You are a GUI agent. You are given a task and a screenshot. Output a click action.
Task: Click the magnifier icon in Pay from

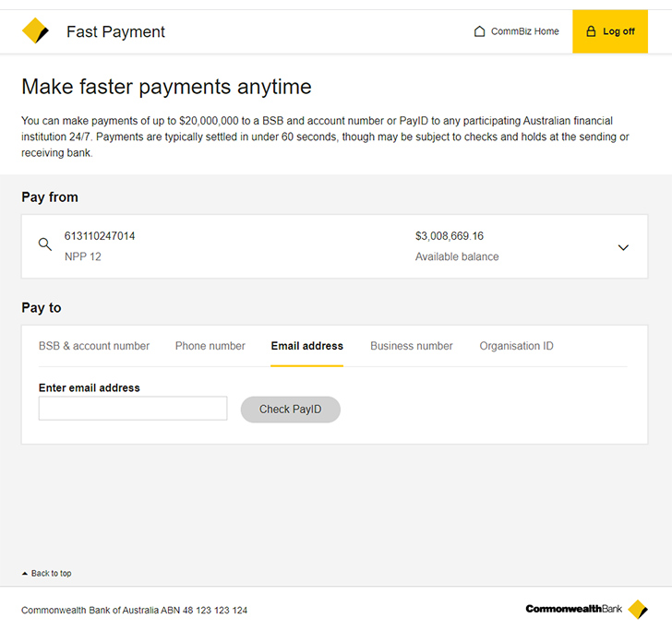[44, 244]
